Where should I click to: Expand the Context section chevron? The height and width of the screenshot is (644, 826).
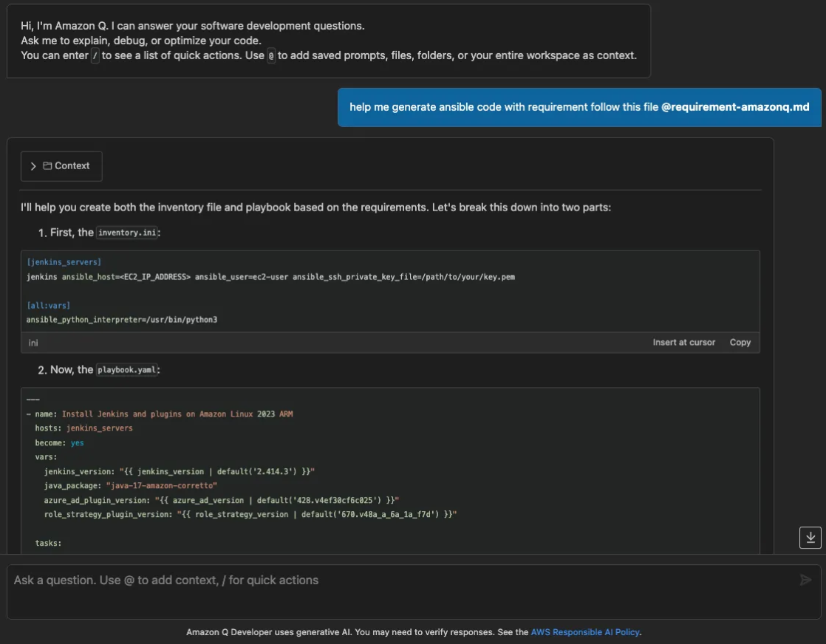pos(33,166)
